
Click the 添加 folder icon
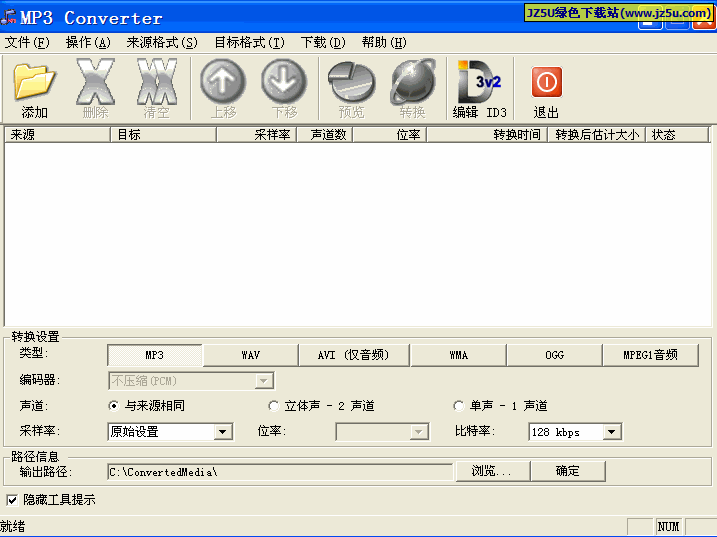(x=34, y=82)
